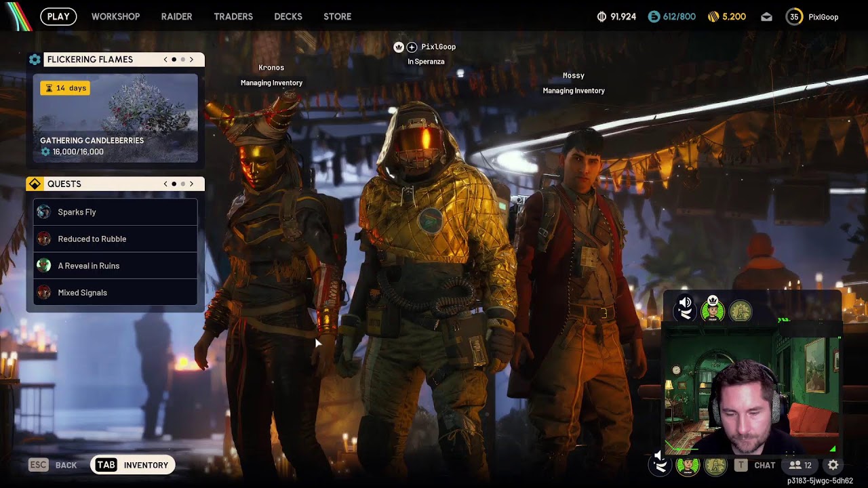Click the Kronos squad member name
Screen dimensions: 868x488
point(271,68)
